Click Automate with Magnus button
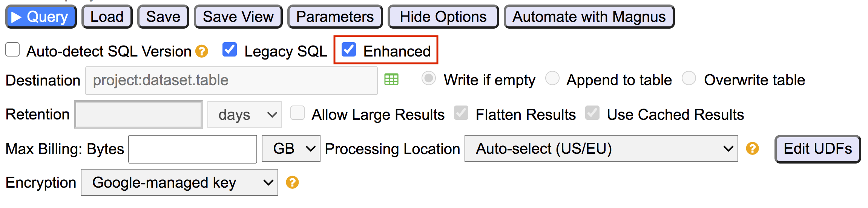Screen dimensions: 868x208 pos(589,17)
